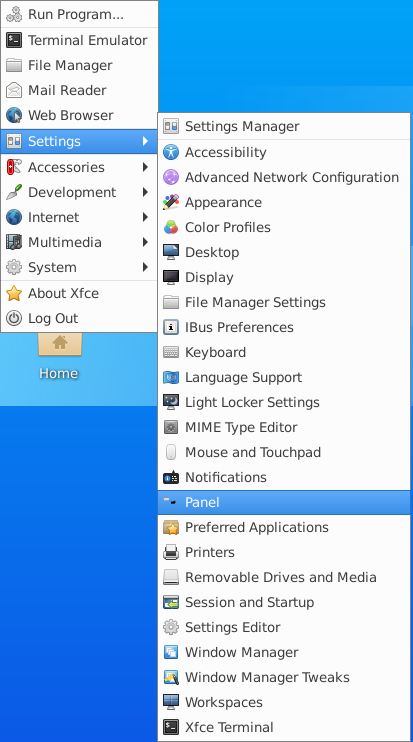This screenshot has width=413, height=742.
Task: Open the Settings Editor entry
Action: 284,627
